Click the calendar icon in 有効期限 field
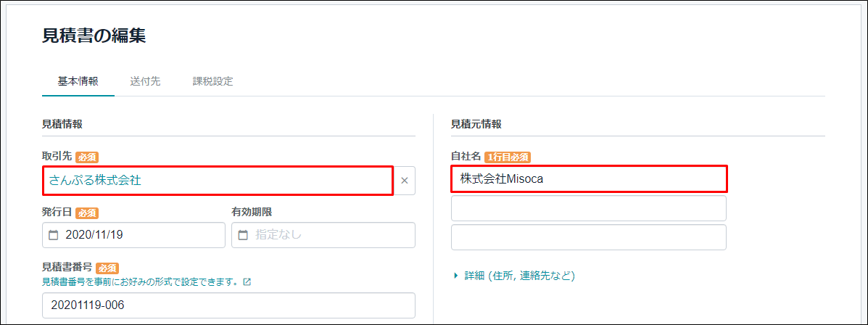This screenshot has width=868, height=325. click(243, 235)
